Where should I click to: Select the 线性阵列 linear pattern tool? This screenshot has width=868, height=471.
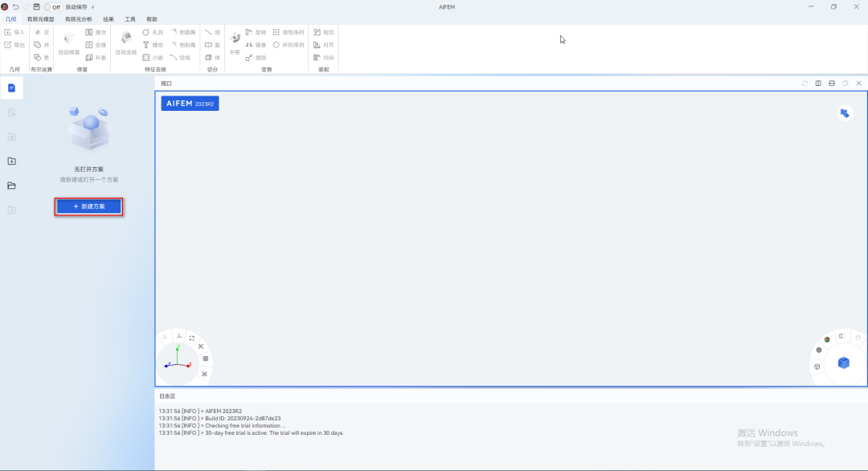point(289,32)
